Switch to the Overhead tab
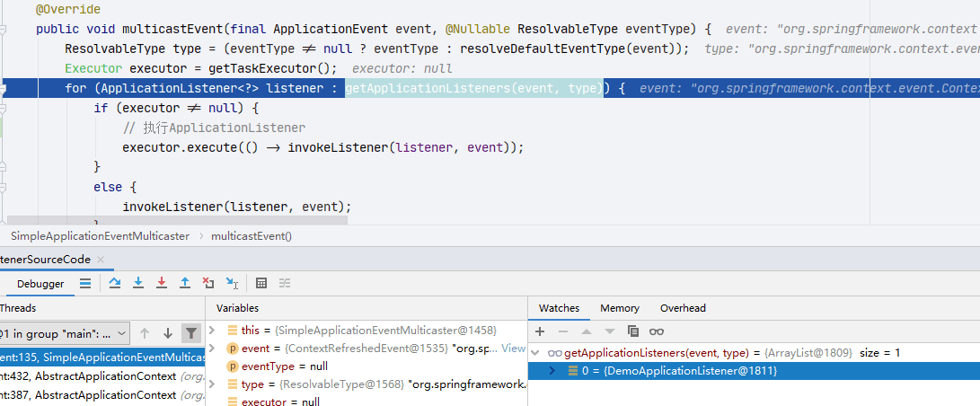 point(683,308)
